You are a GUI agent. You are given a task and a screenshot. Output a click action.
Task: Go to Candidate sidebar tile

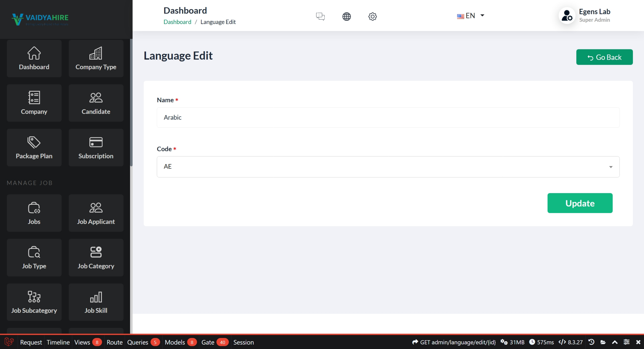[96, 103]
